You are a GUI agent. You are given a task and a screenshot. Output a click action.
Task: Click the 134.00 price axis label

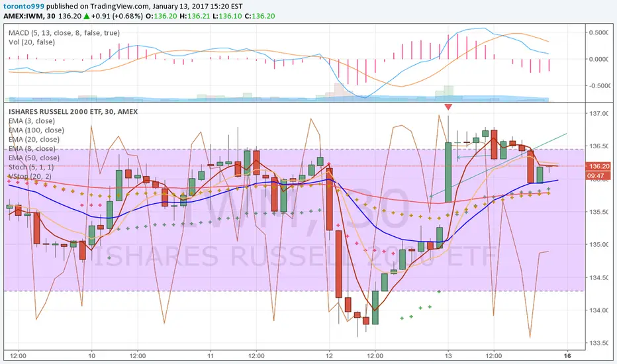[598, 310]
